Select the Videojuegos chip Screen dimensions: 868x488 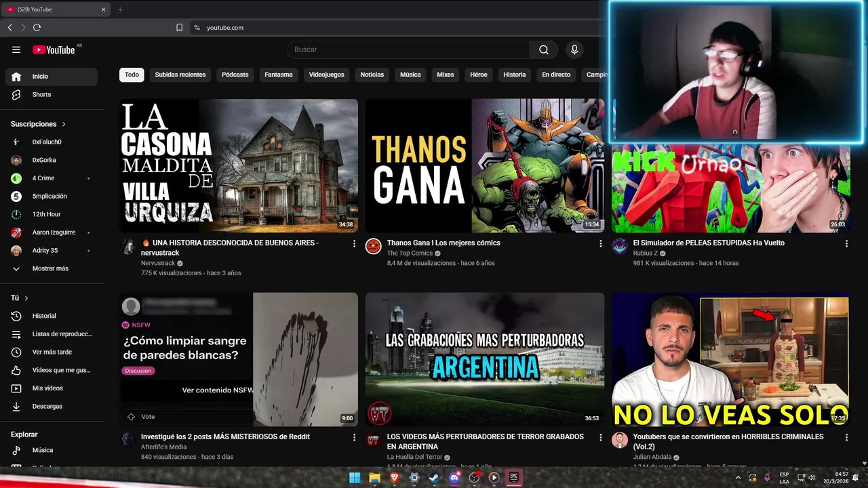point(327,75)
